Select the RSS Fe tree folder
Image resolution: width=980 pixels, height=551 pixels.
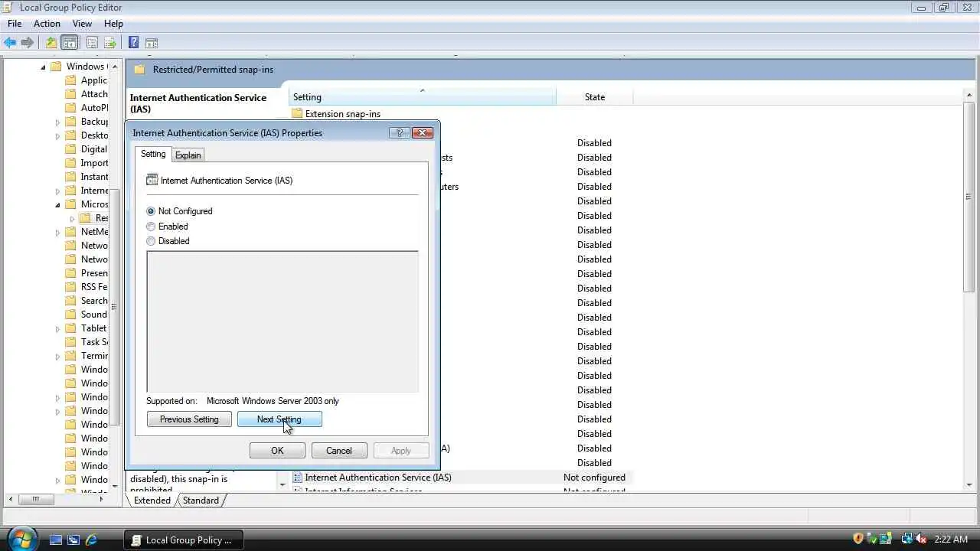click(94, 287)
